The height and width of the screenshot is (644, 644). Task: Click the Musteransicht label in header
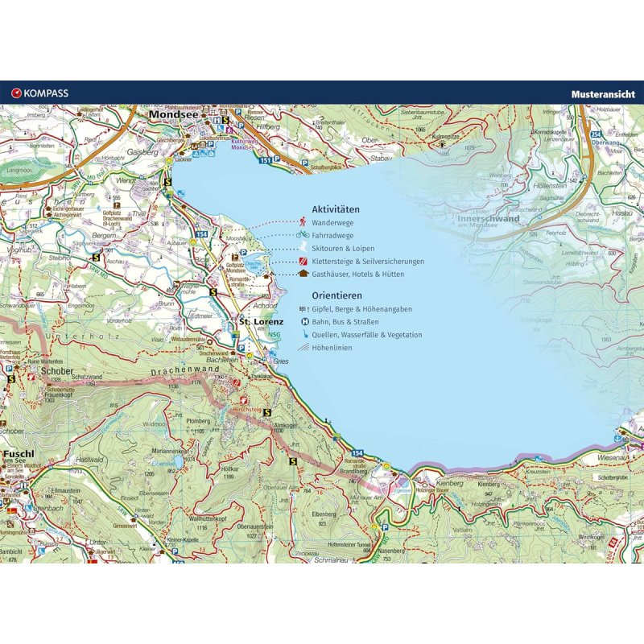[604, 93]
